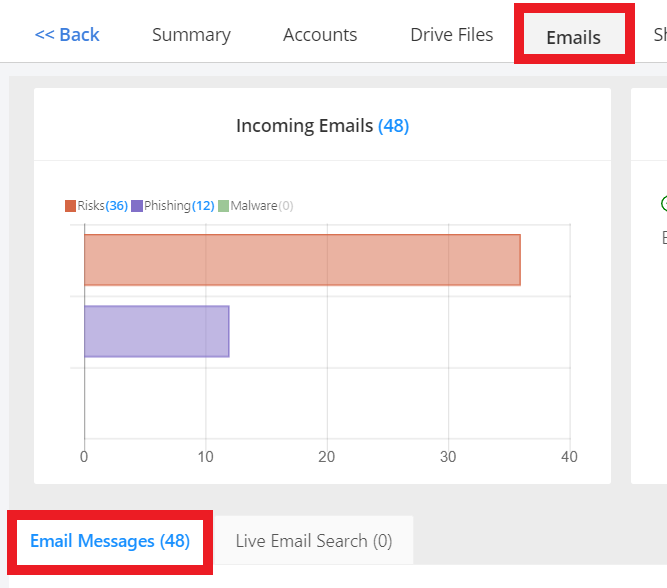Screen dimensions: 667x588
Task: Open the Summary tab
Action: click(x=191, y=35)
